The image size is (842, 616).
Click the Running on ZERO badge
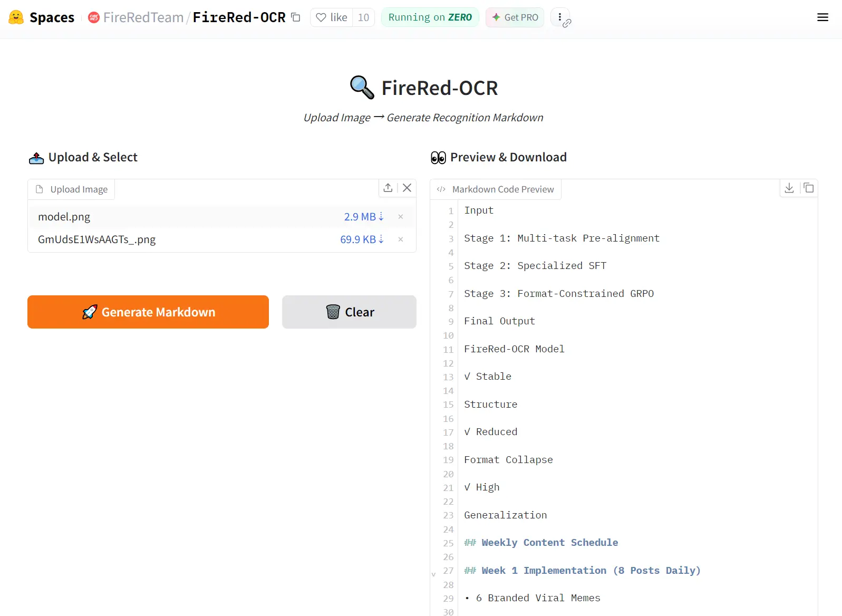[x=430, y=17]
